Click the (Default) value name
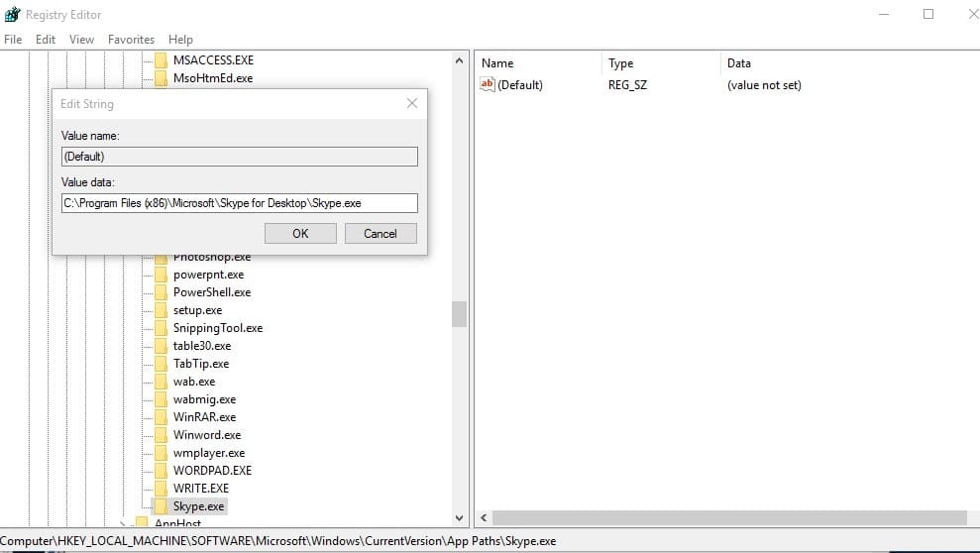Screen dimensions: 980x553 [x=520, y=85]
